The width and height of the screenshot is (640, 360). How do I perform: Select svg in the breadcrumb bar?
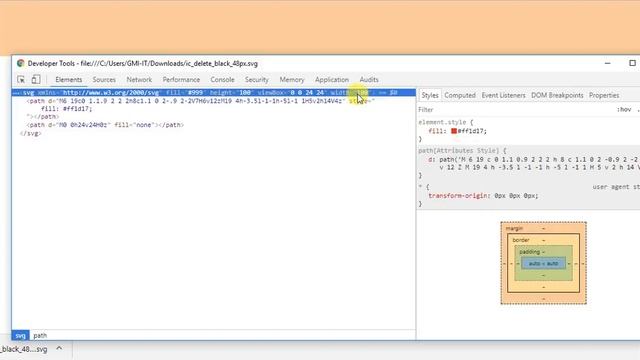20,336
